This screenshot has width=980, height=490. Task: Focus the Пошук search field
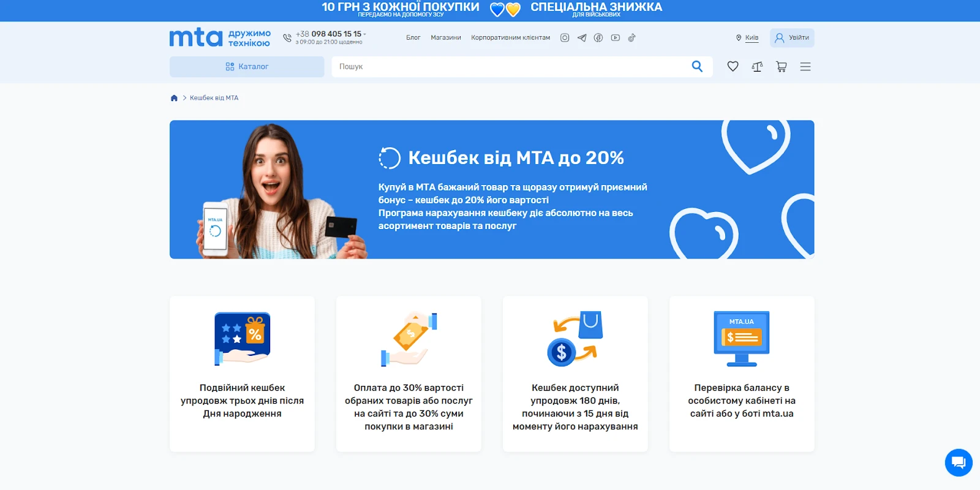[508, 67]
